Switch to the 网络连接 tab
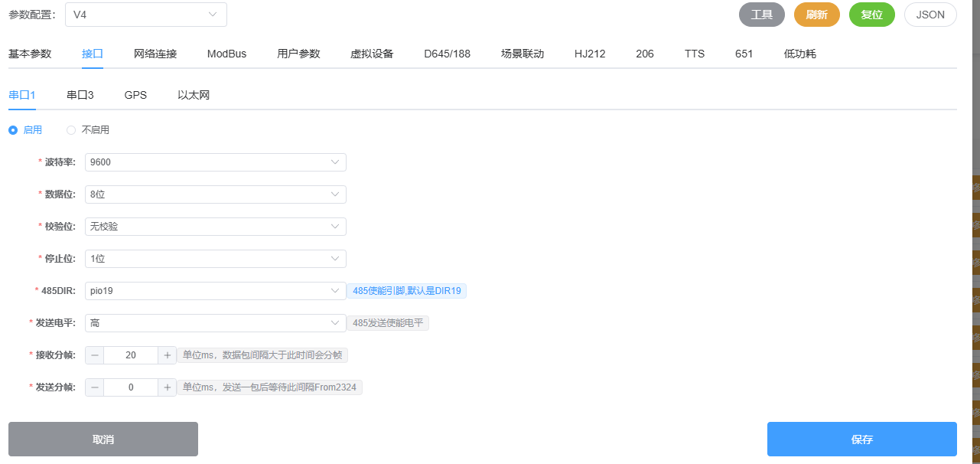980x464 pixels. pyautogui.click(x=155, y=54)
